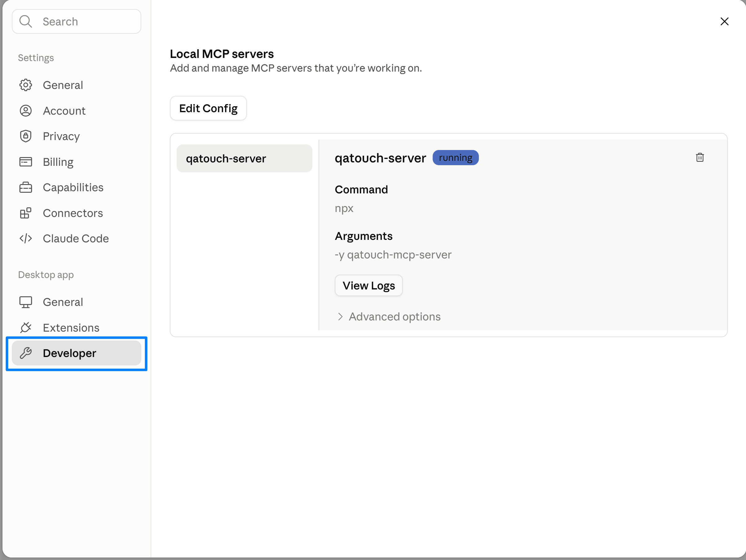746x560 pixels.
Task: Open the Connectors section
Action: 76,213
